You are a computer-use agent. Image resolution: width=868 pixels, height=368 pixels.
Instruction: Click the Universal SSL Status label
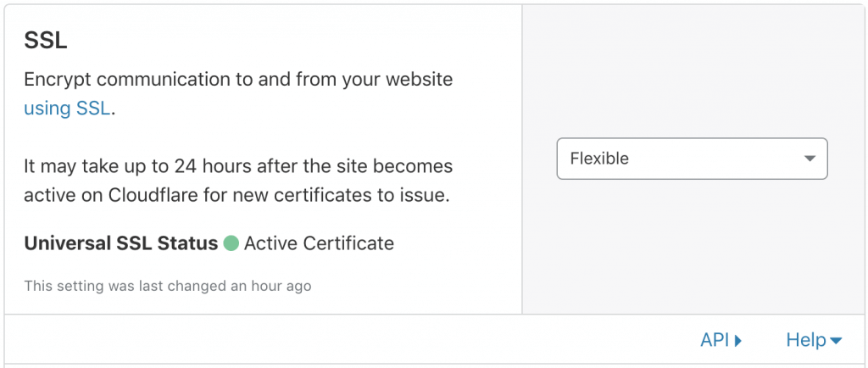click(120, 243)
